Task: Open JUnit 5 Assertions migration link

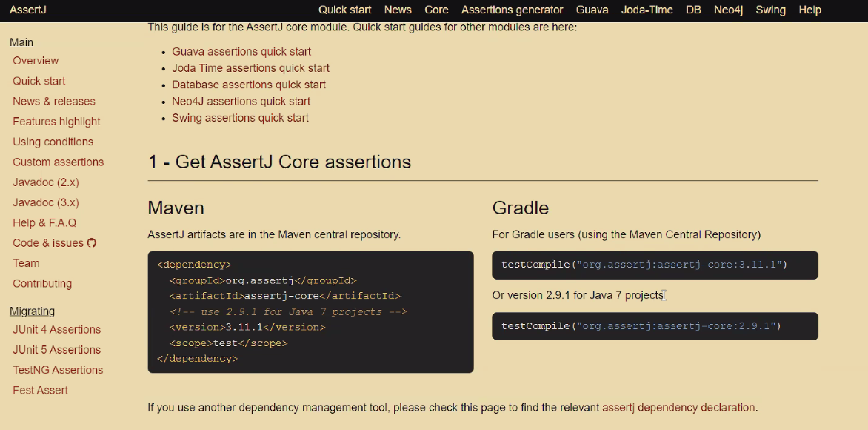Action: pyautogui.click(x=56, y=350)
